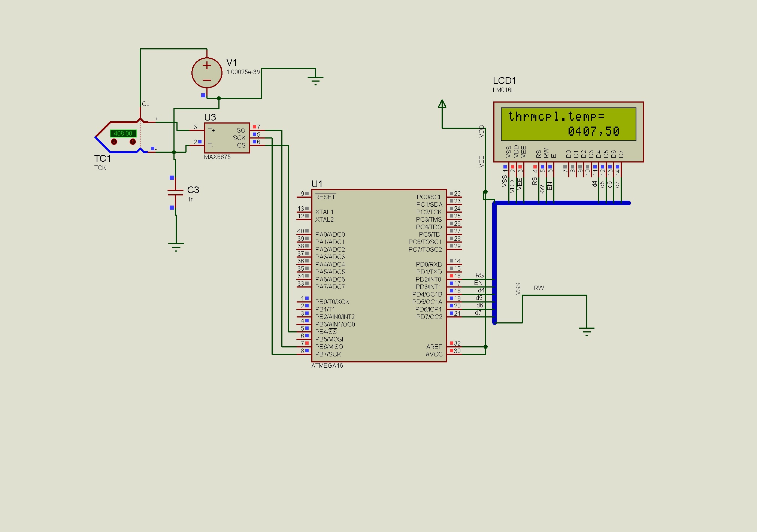757x532 pixels.
Task: Click the PB5/MOSI pin label
Action: point(329,339)
